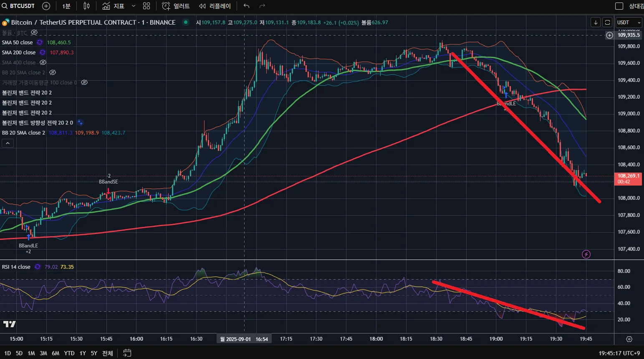Screen dimensions: 644x359
Task: Click the square brackets button beside USDT
Action: pos(608,22)
